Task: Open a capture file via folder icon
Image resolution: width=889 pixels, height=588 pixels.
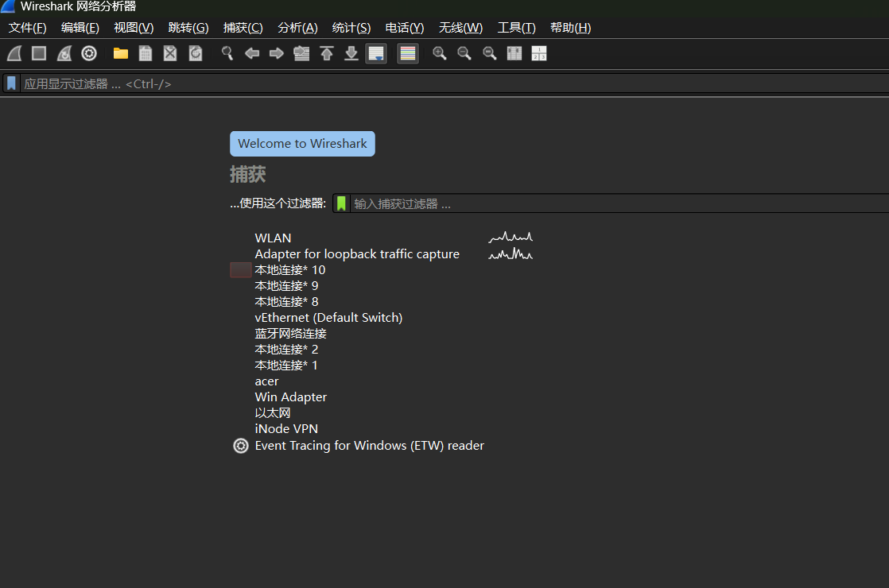Action: click(x=121, y=53)
